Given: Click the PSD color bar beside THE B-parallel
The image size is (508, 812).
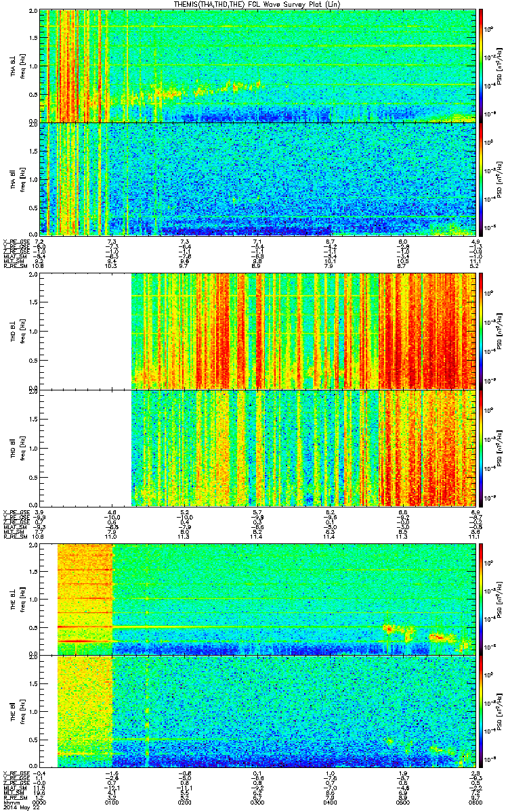Looking at the screenshot, I should click(x=481, y=712).
